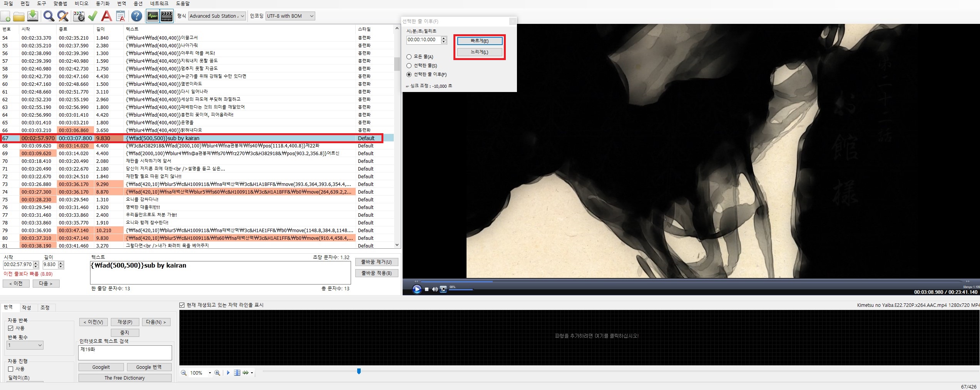The image size is (980, 390).
Task: Click the 빠르게(E) button
Action: pyautogui.click(x=480, y=41)
